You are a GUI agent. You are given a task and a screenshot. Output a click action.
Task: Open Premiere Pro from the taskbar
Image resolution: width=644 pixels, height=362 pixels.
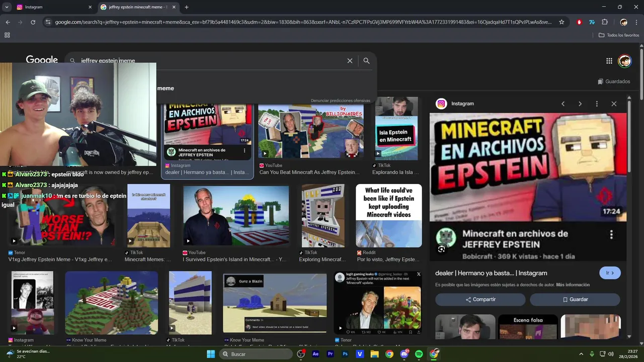pyautogui.click(x=331, y=354)
